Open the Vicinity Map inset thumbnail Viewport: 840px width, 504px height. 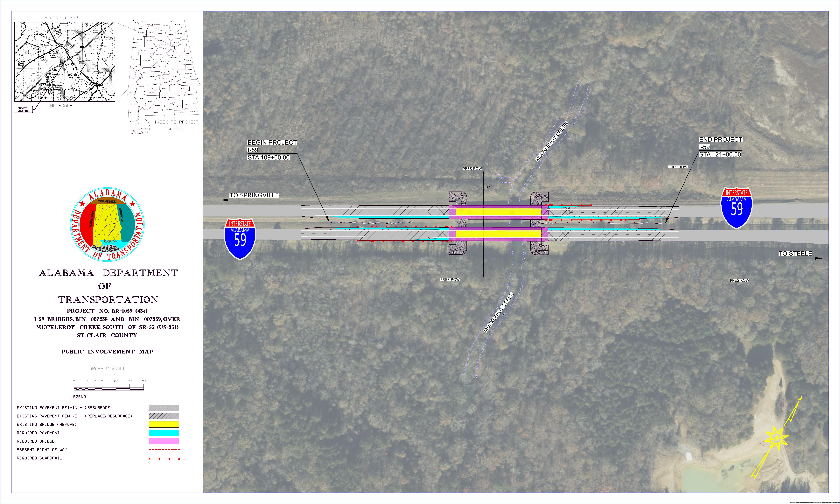65,62
